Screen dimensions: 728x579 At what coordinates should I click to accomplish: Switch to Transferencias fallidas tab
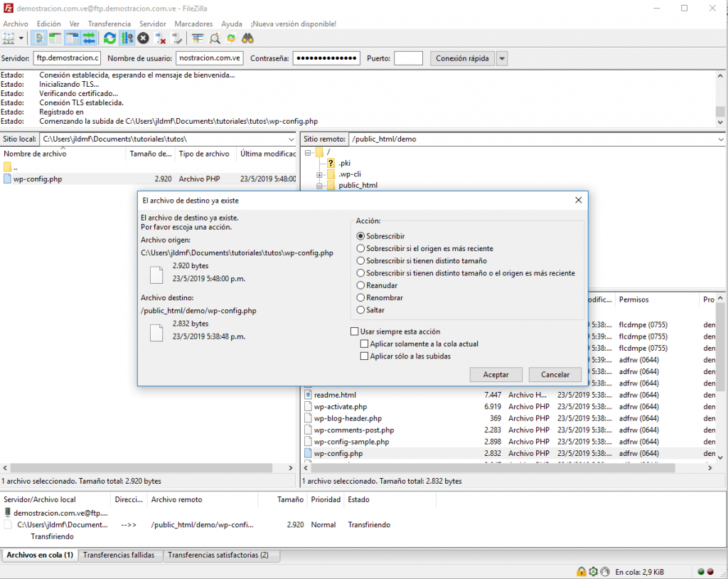120,555
